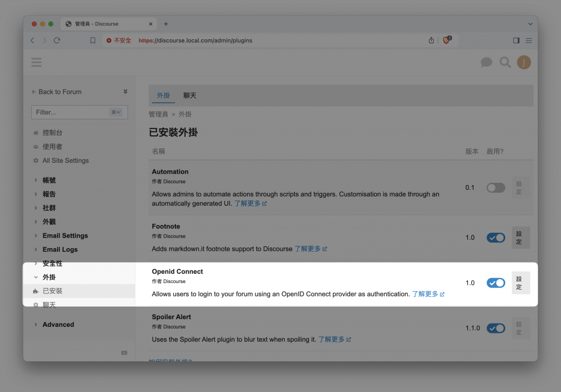Open 了解更多 link for Footnote
The width and height of the screenshot is (561, 392).
tap(311, 249)
